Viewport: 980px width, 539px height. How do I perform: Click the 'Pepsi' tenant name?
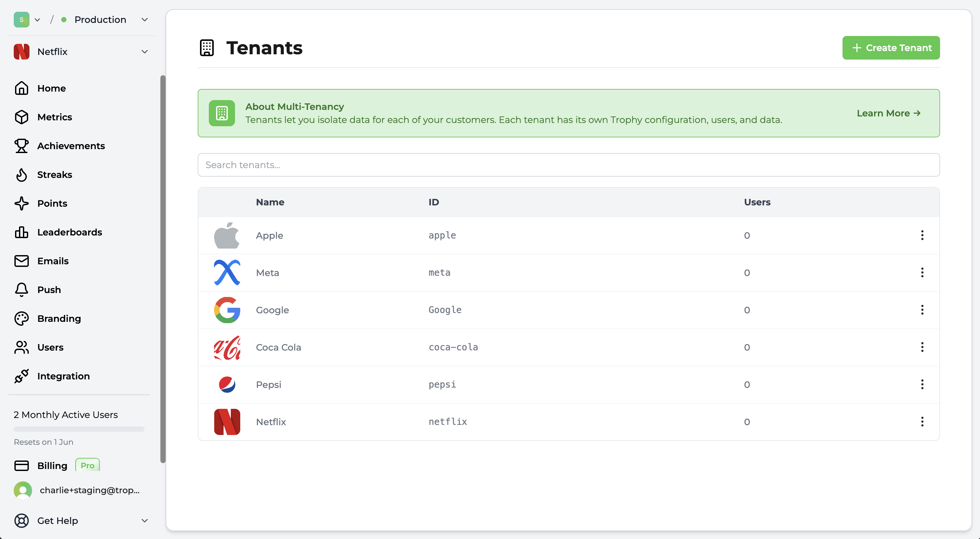pos(269,385)
